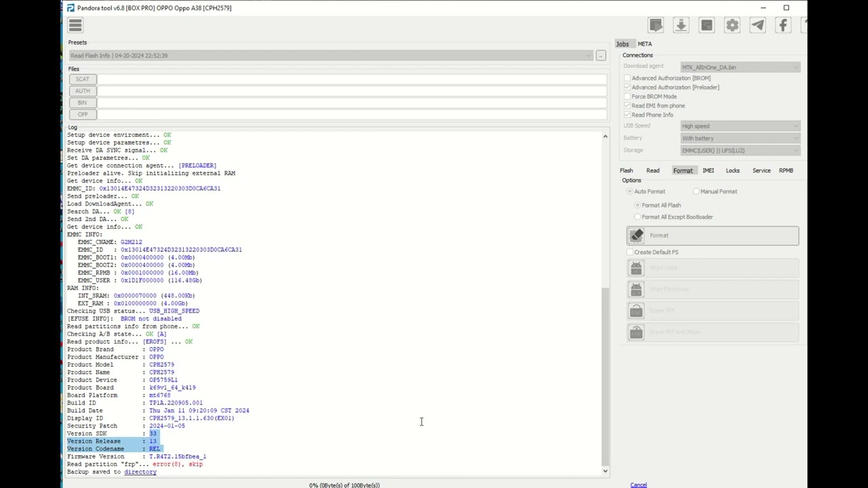Screen dimensions: 868x488
Task: Check the Create Default FS option
Action: [630, 252]
